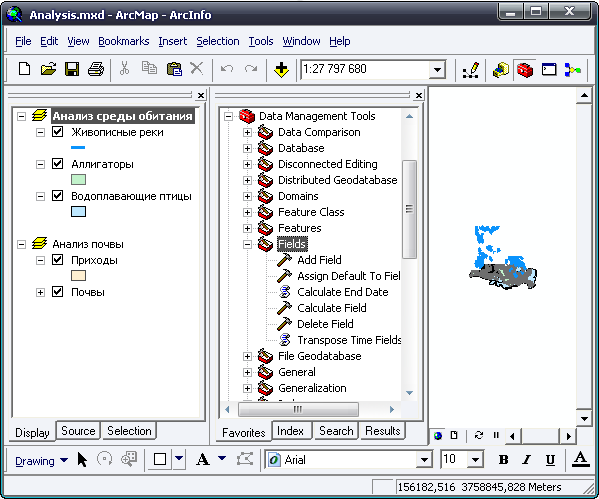This screenshot has height=499, width=599.
Task: Select Elements black arrow tool
Action: (x=82, y=460)
